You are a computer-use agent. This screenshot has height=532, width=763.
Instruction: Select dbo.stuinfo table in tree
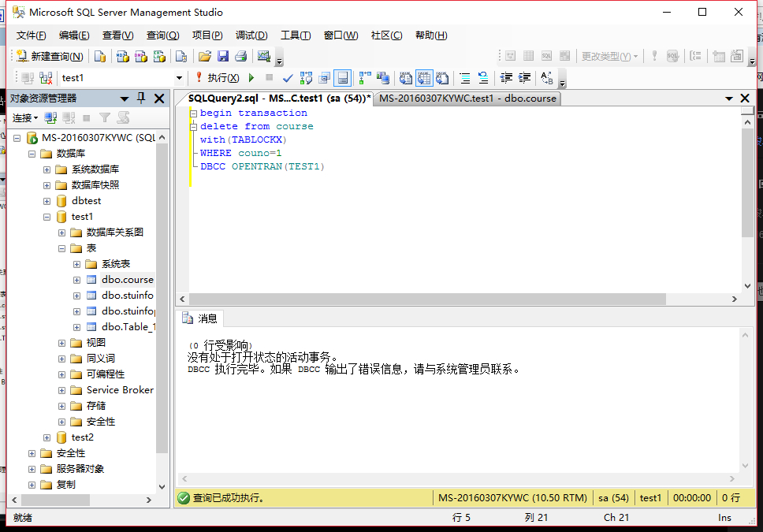tap(127, 296)
